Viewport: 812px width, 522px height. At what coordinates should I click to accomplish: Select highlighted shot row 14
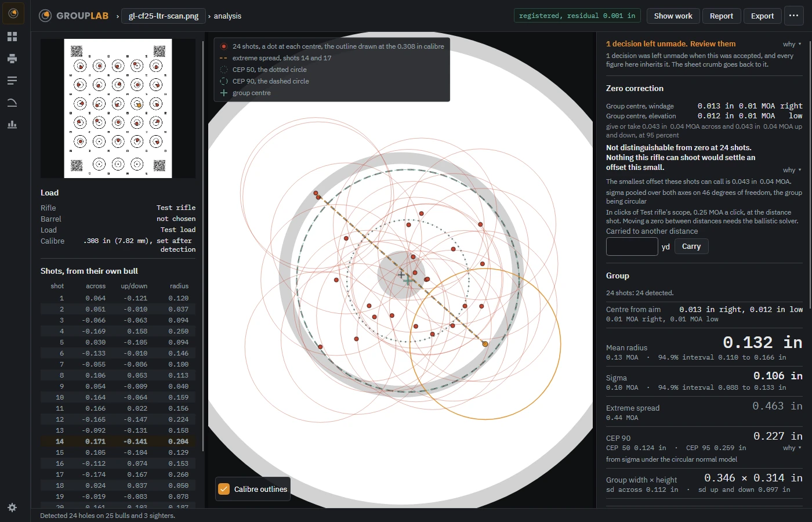pos(118,441)
